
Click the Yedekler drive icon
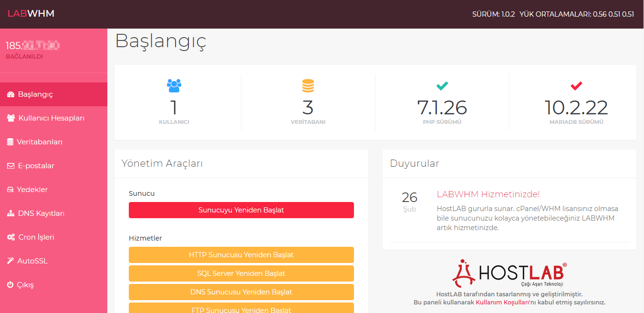pyautogui.click(x=10, y=190)
